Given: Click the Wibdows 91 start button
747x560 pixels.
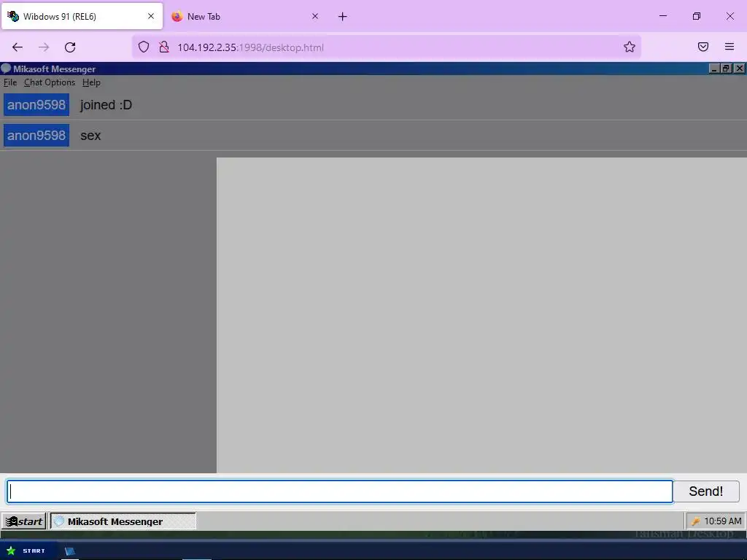Looking at the screenshot, I should click(x=24, y=521).
